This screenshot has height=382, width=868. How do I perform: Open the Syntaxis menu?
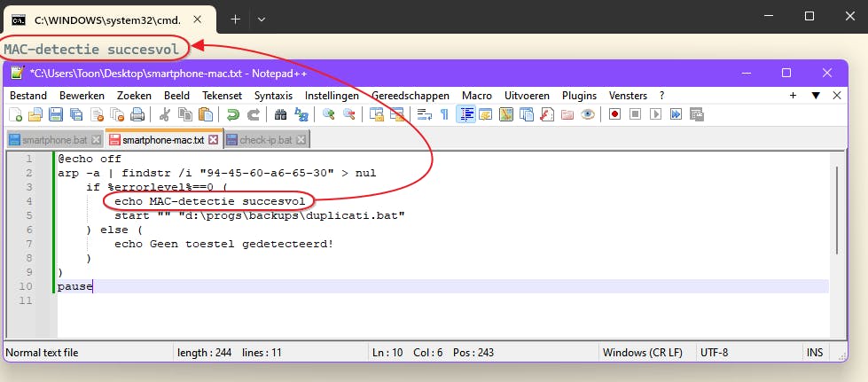pos(273,96)
